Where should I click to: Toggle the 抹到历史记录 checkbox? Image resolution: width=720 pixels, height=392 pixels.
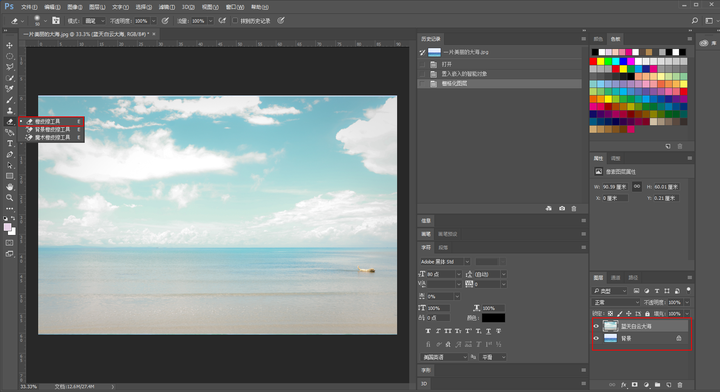235,21
